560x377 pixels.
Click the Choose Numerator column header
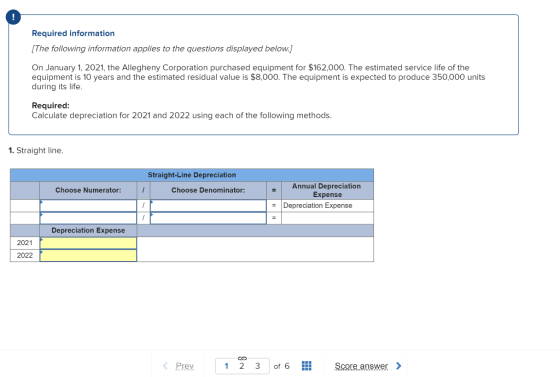point(88,190)
